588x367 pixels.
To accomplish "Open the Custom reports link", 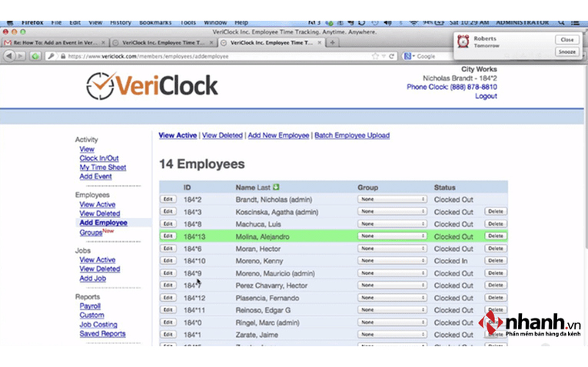I will [92, 316].
